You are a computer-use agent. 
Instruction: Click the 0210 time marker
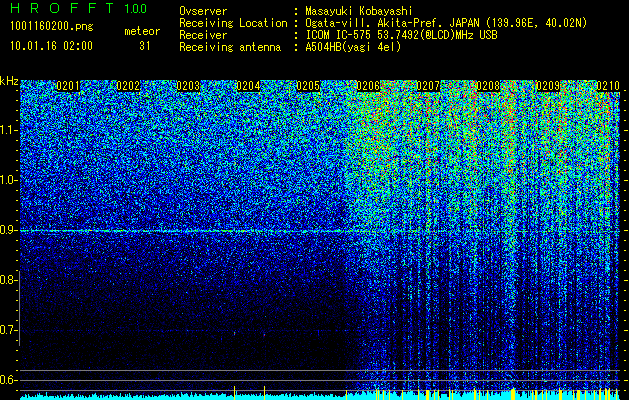click(x=608, y=86)
